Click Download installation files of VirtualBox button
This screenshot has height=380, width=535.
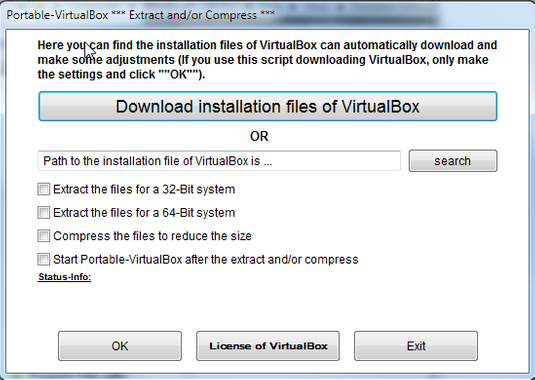[268, 106]
